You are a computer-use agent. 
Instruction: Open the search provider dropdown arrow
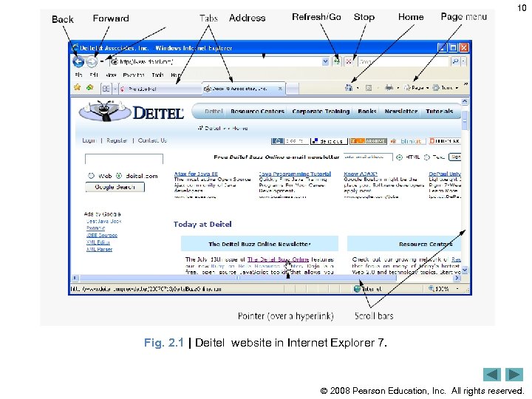click(463, 61)
